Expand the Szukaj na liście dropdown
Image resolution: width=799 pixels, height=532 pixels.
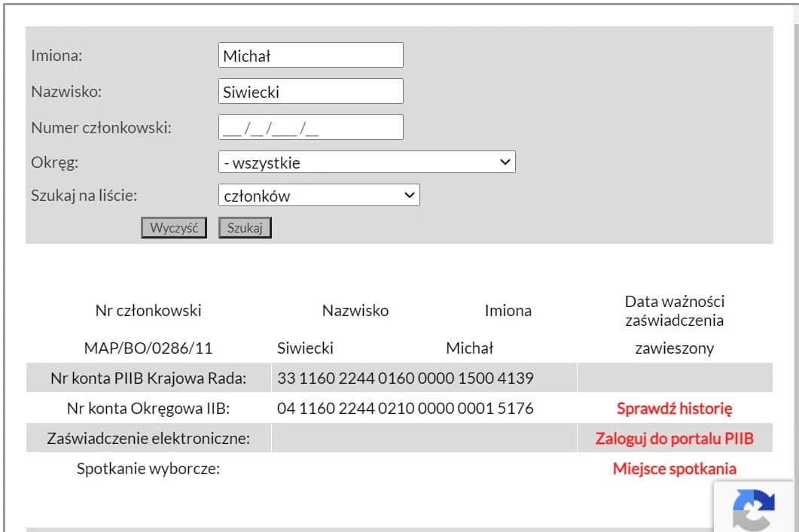point(319,196)
